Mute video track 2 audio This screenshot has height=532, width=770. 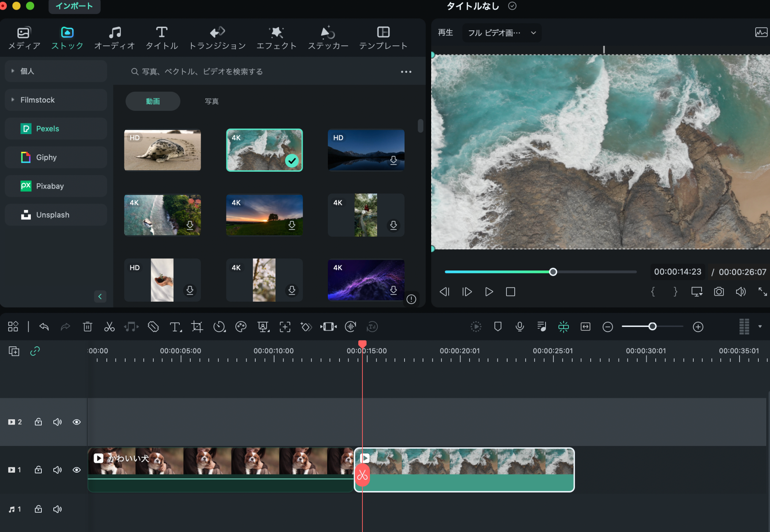pyautogui.click(x=58, y=422)
